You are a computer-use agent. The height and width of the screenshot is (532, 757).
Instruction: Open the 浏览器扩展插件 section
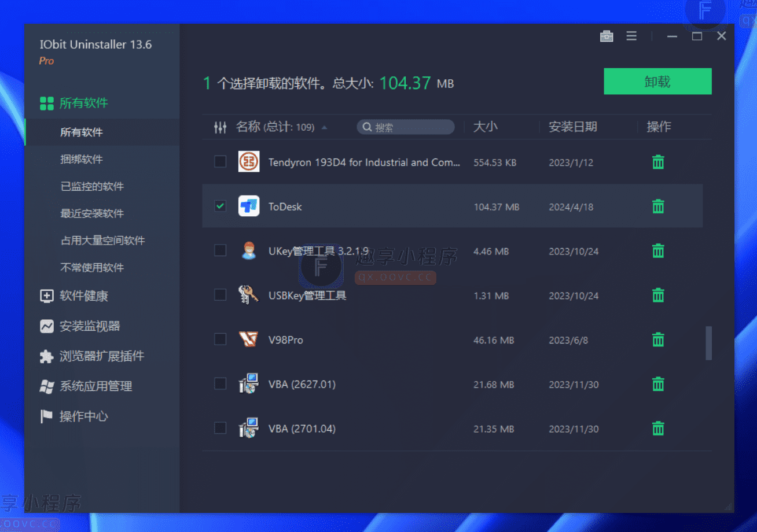tap(102, 356)
